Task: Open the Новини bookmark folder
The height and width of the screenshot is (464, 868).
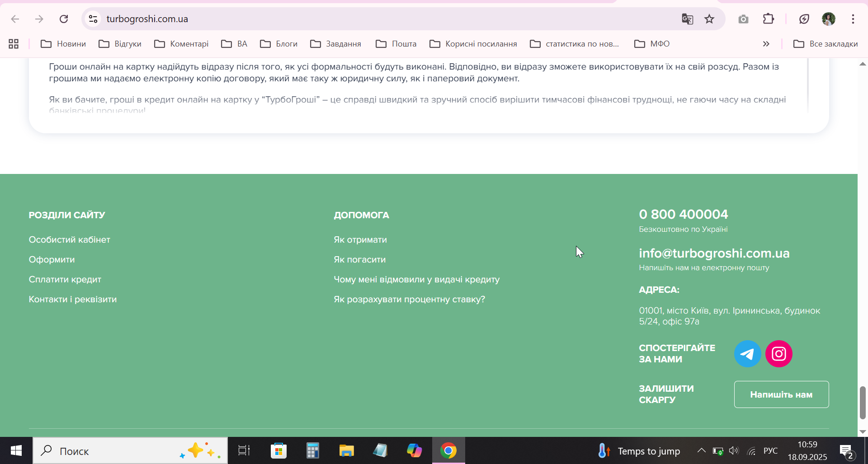Action: point(63,44)
